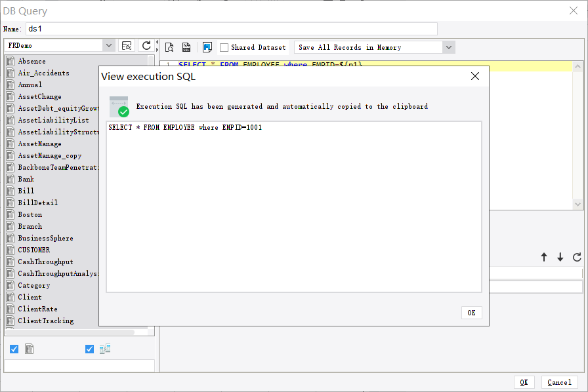Click the up arrow in parameter panel

coord(544,258)
